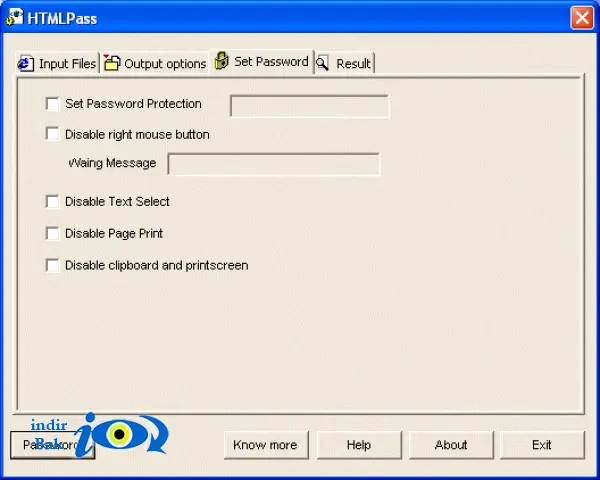Click the Internet Explorer icon on Input Files tab
The width and height of the screenshot is (600, 480).
pos(25,63)
